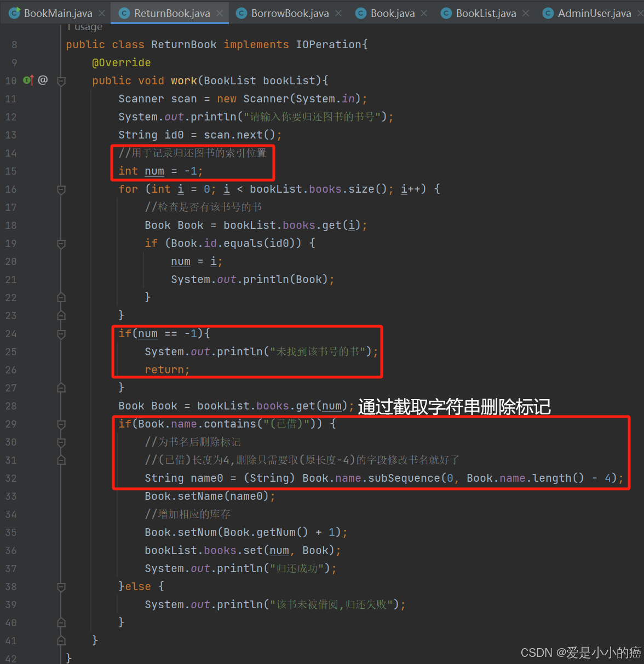Click the implements-method gutter icon on line 10
This screenshot has width=644, height=664.
(28, 80)
